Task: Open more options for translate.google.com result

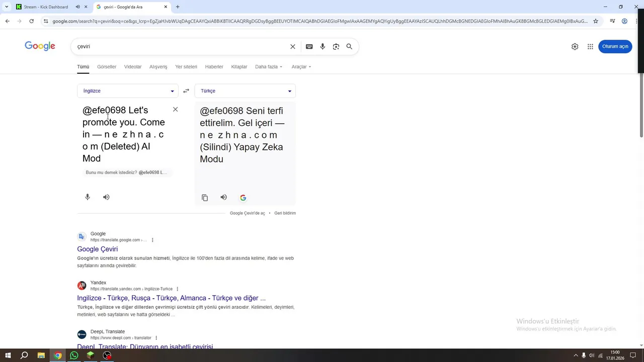Action: (152, 240)
